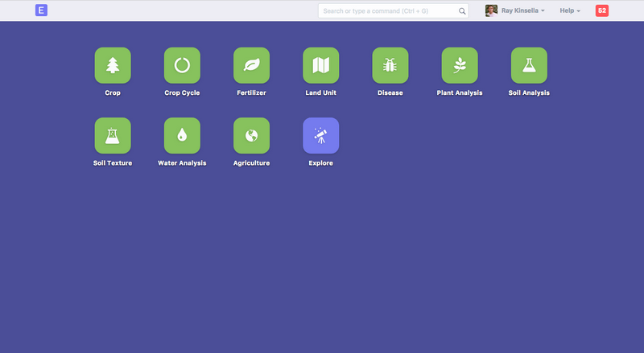
Task: Open the Crop module icon
Action: tap(113, 65)
